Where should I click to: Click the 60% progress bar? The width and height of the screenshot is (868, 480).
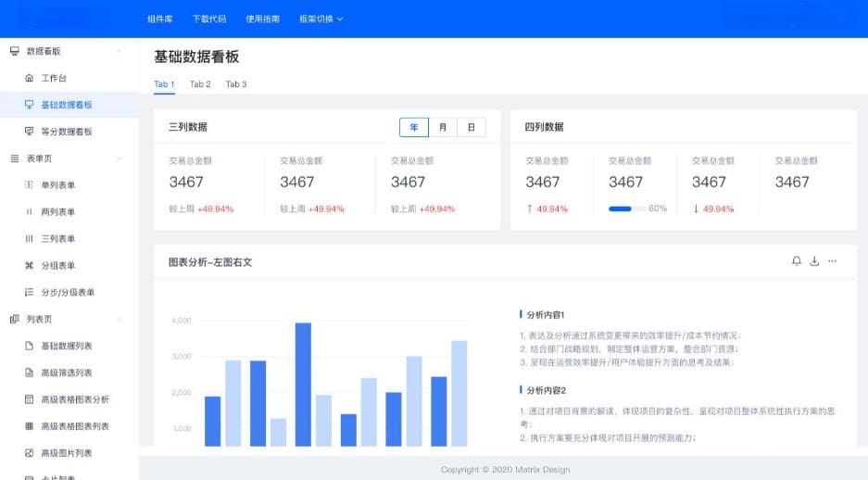coord(627,208)
